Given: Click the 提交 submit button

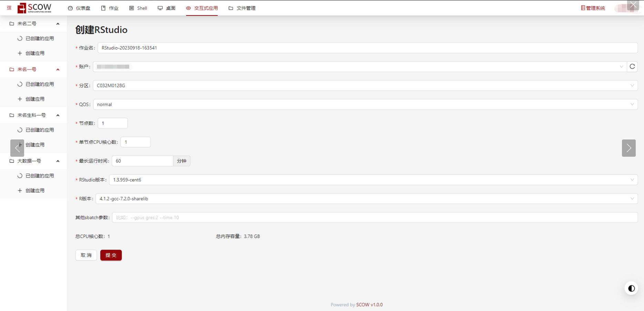Looking at the screenshot, I should tap(111, 255).
